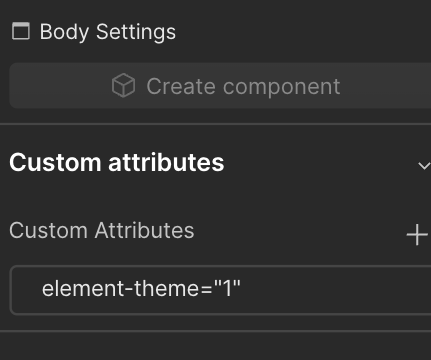Add a new custom attribute with plus icon

tap(417, 234)
